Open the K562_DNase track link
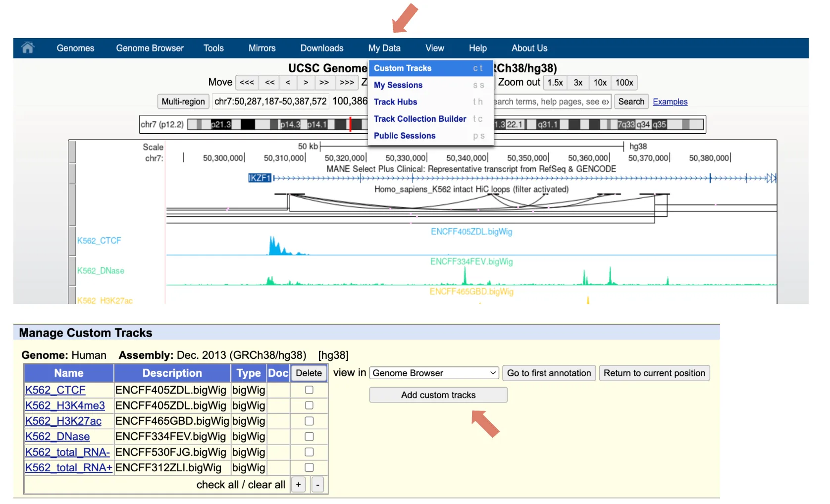830x504 pixels. click(x=57, y=437)
